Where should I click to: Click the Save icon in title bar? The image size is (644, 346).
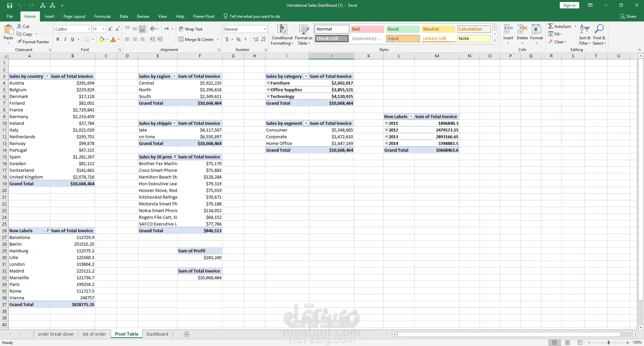click(x=10, y=5)
